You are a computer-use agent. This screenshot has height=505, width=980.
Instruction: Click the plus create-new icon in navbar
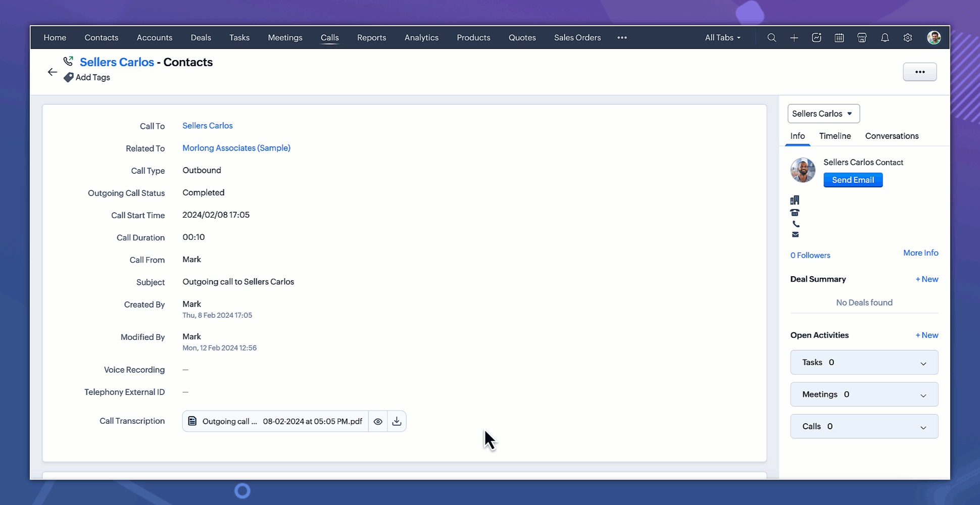point(794,38)
